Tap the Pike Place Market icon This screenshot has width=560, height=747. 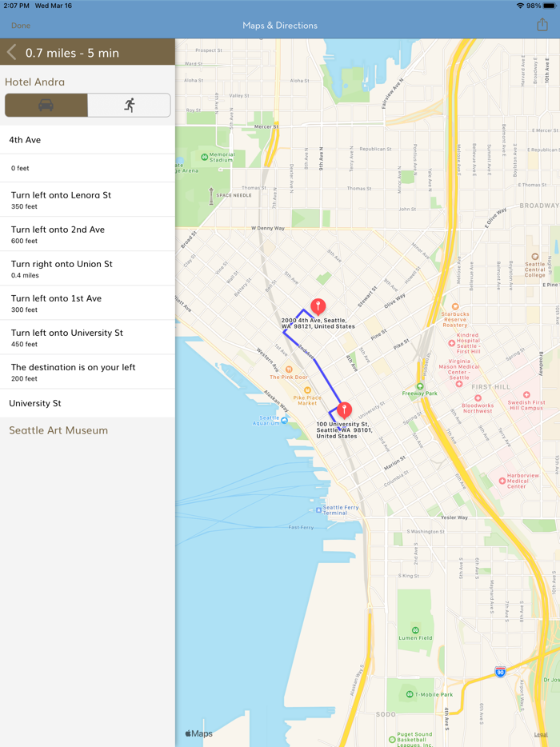click(307, 390)
